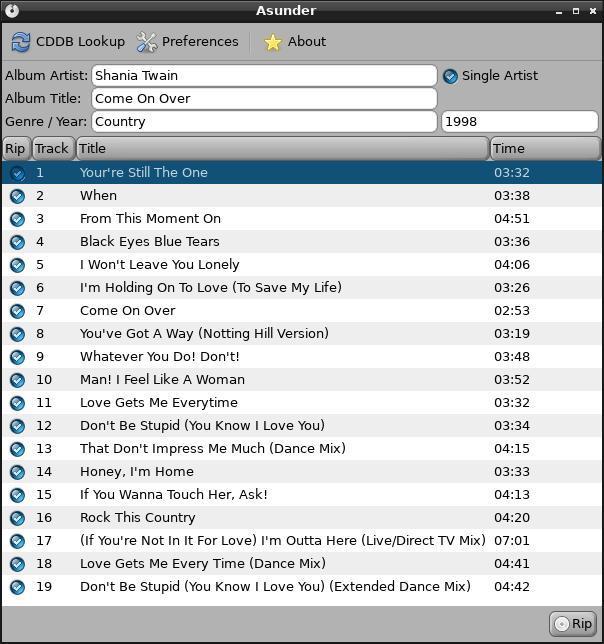Click the CDDB Lookup label
The image size is (604, 644).
[80, 41]
